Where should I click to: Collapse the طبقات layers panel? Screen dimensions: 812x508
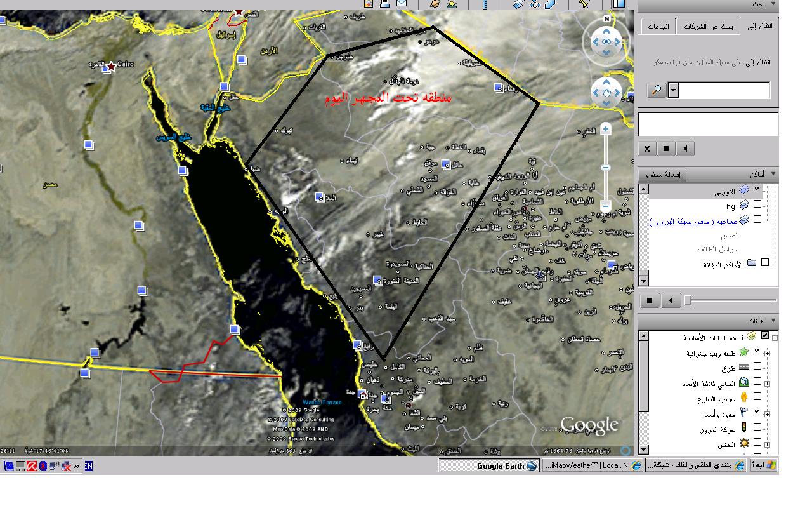coord(773,321)
